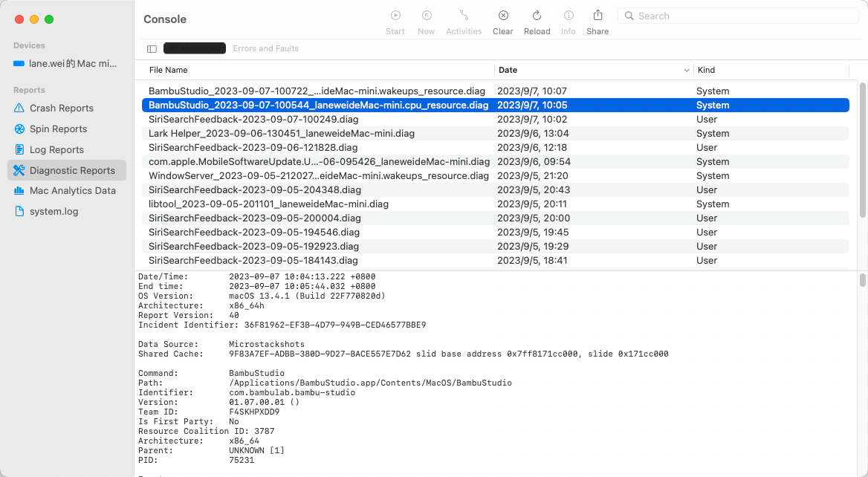868x477 pixels.
Task: Toggle the Date sort order chevron
Action: (687, 71)
